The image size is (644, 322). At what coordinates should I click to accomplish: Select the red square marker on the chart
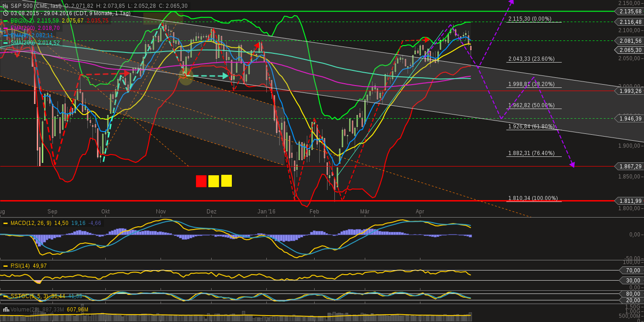click(x=201, y=181)
